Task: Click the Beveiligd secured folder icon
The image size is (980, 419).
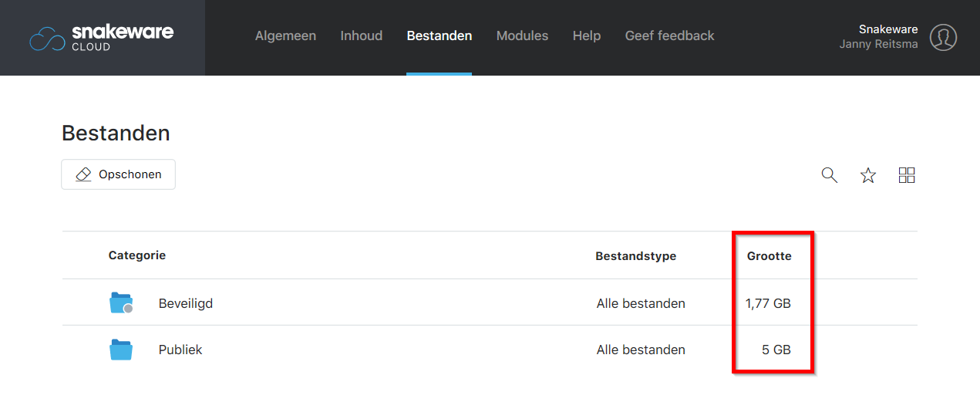Action: coord(121,302)
